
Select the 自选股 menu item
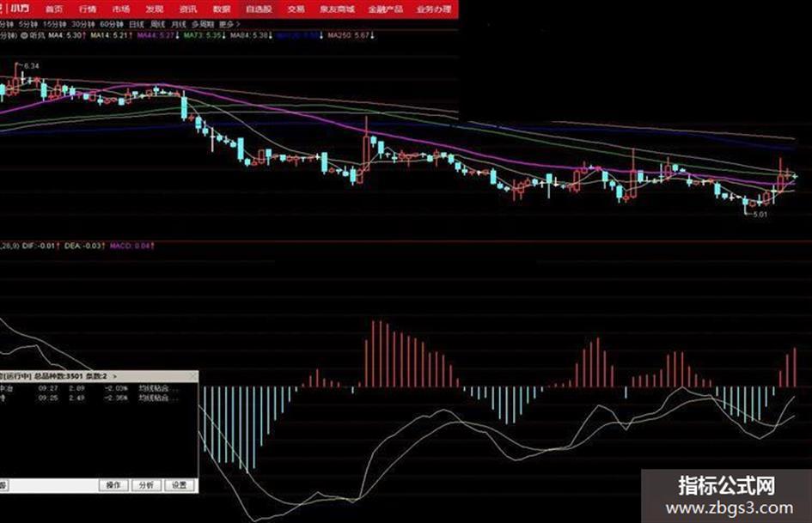coord(259,9)
